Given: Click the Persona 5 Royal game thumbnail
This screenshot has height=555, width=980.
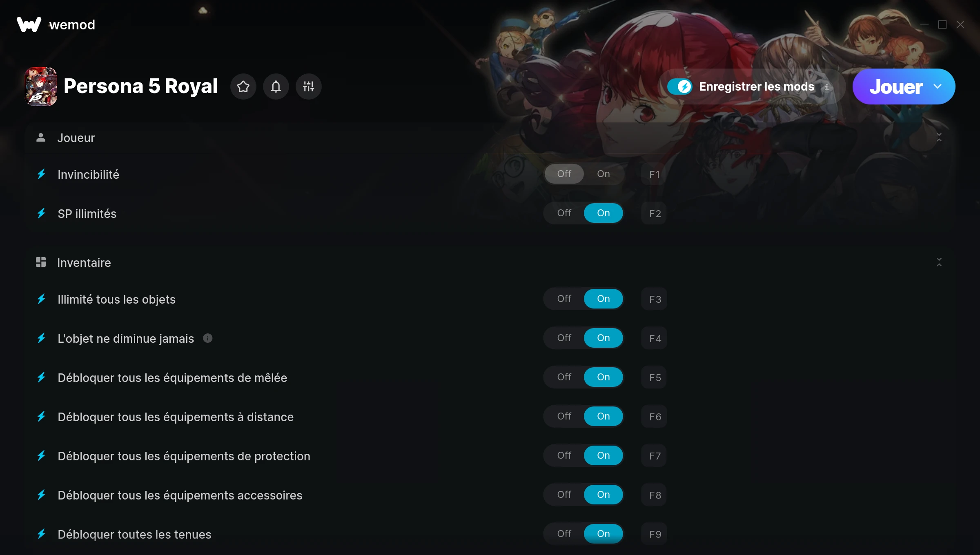Looking at the screenshot, I should coord(41,87).
